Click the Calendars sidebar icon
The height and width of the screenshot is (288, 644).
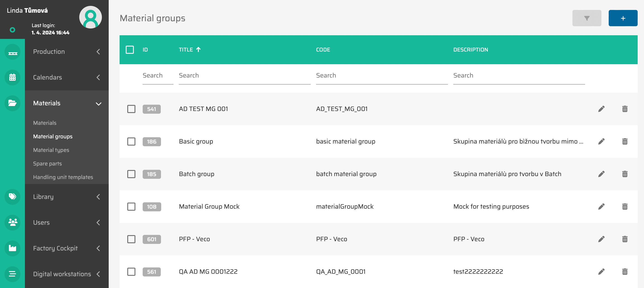click(x=12, y=77)
